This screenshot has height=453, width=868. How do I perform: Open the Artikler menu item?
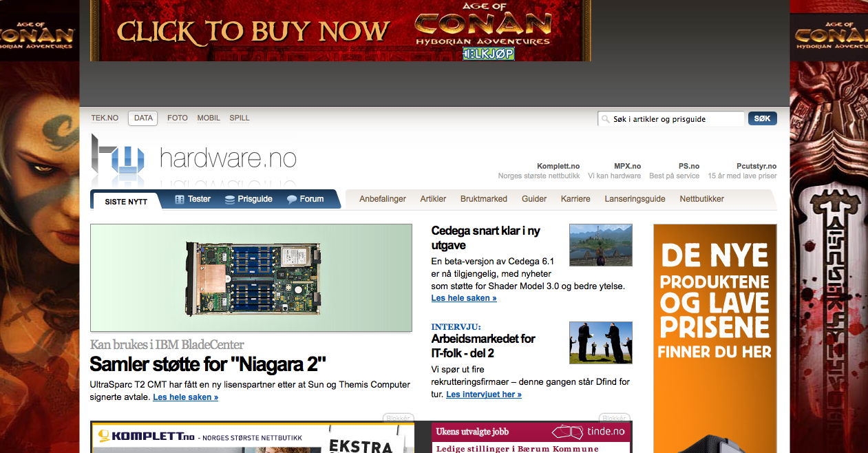[433, 199]
